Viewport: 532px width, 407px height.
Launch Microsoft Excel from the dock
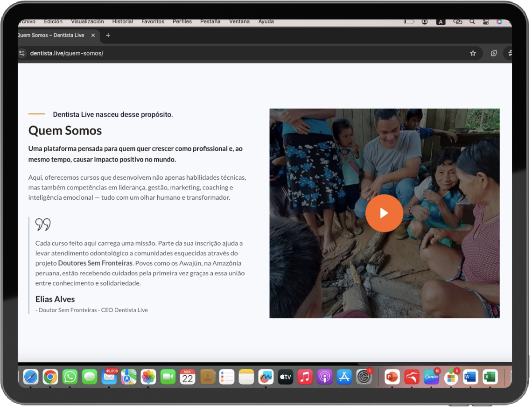tap(490, 377)
